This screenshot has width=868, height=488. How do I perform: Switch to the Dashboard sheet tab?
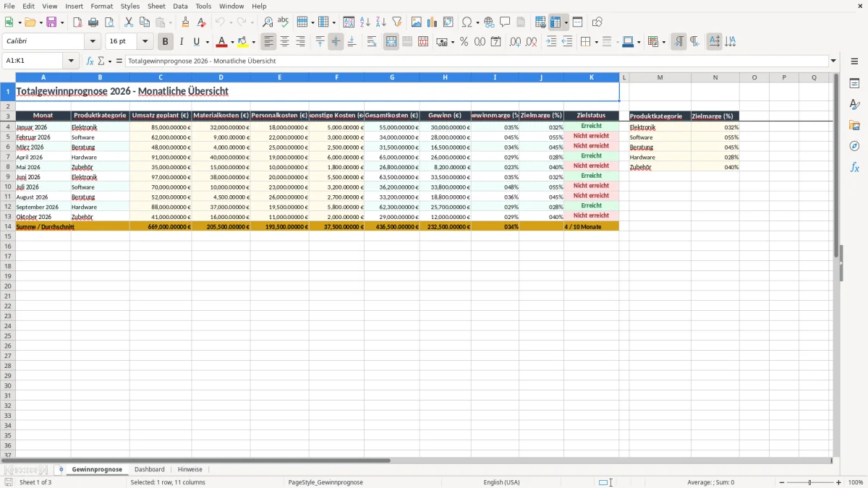point(150,469)
